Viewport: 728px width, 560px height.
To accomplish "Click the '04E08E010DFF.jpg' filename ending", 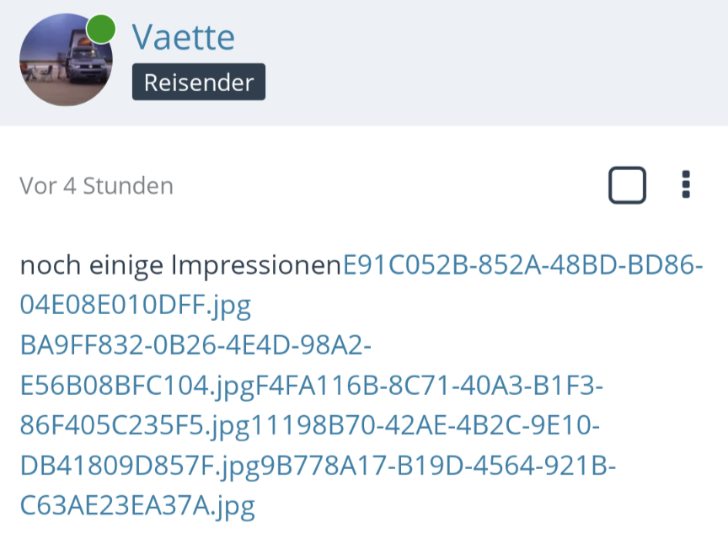I will pyautogui.click(x=135, y=306).
